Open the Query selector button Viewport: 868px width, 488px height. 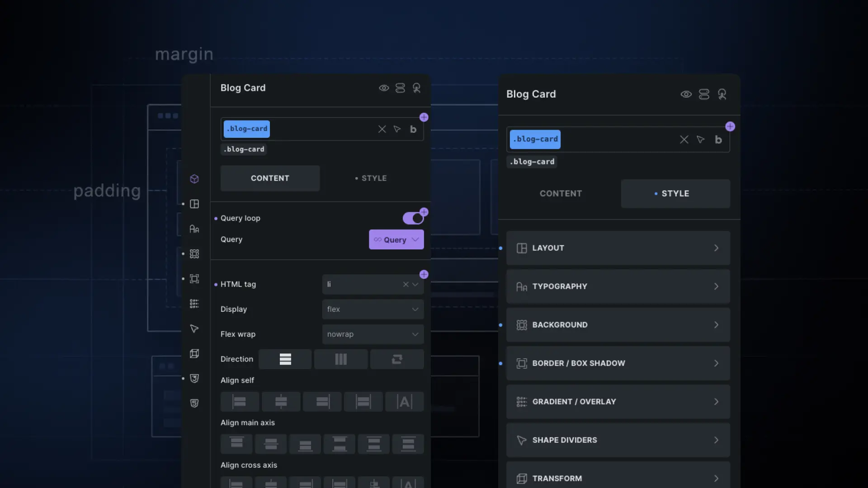tap(396, 239)
